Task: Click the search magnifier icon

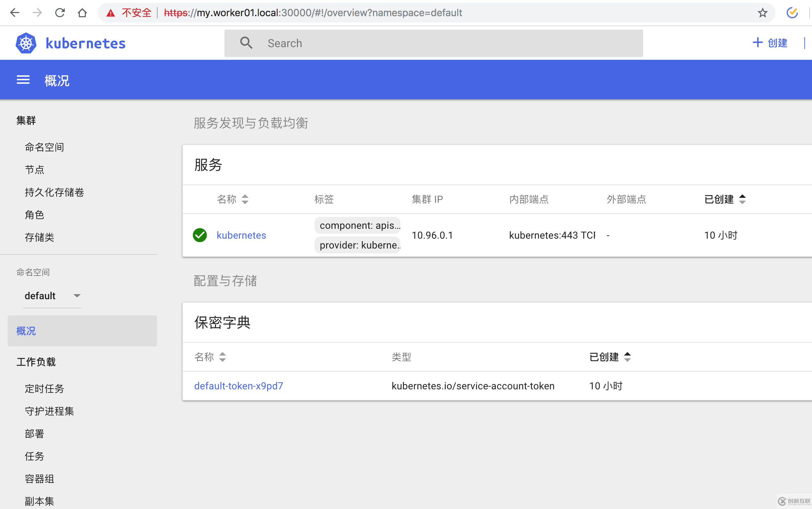Action: pos(246,43)
